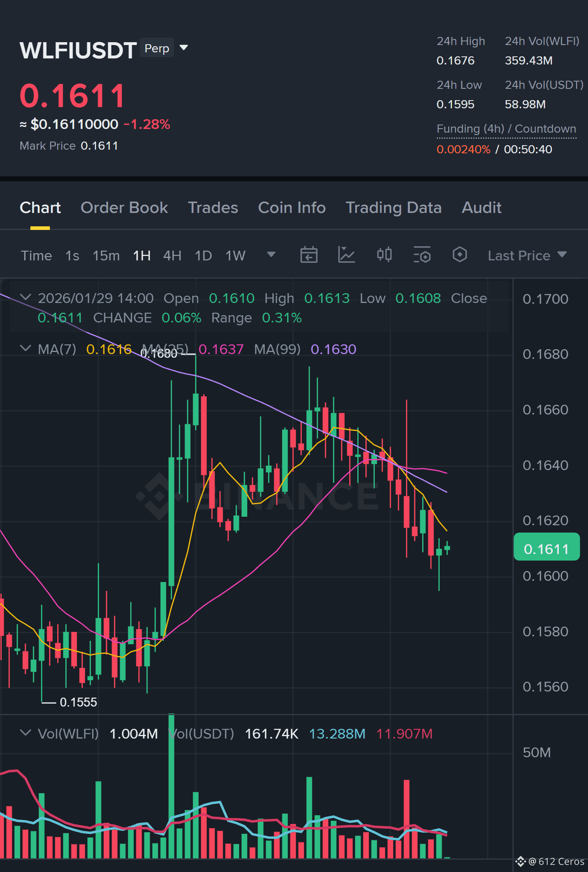Select the 1D timeframe
588x872 pixels.
point(203,256)
